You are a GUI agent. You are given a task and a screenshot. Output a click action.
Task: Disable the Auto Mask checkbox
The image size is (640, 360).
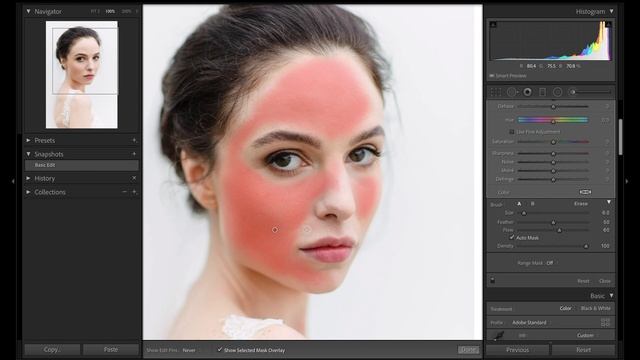click(511, 237)
